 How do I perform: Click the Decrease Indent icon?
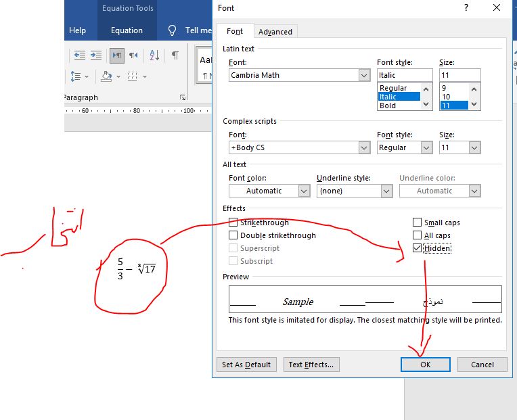(x=80, y=55)
